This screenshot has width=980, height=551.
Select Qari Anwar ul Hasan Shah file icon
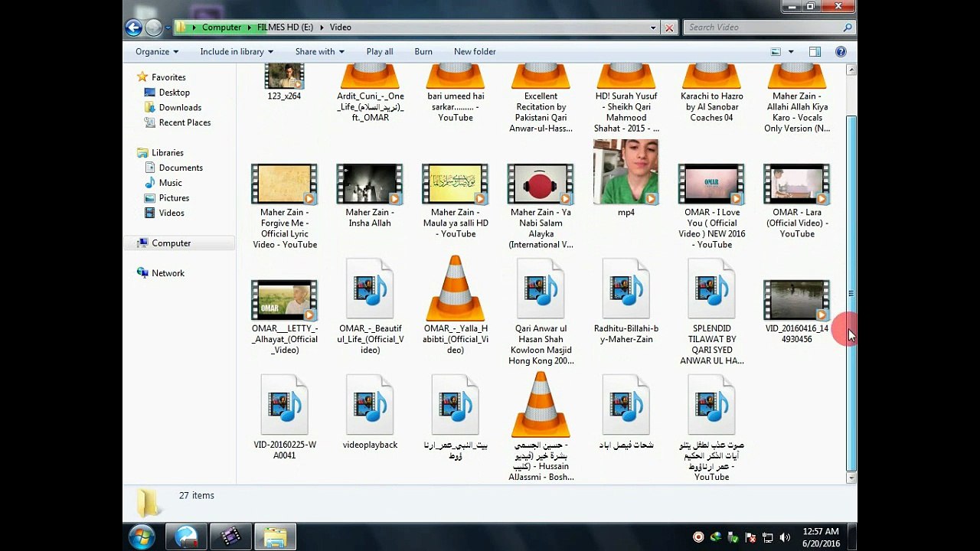[x=541, y=289]
